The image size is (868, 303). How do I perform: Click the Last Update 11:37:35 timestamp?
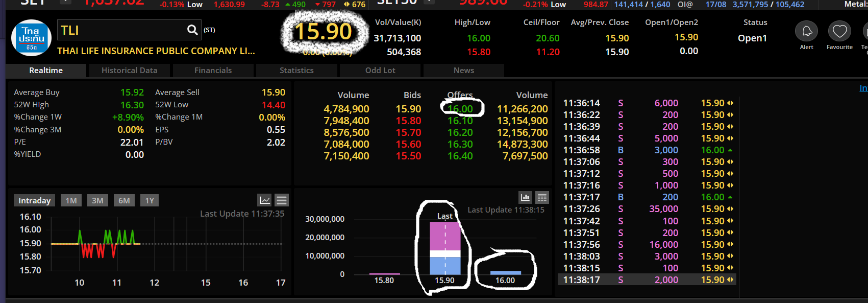(242, 214)
